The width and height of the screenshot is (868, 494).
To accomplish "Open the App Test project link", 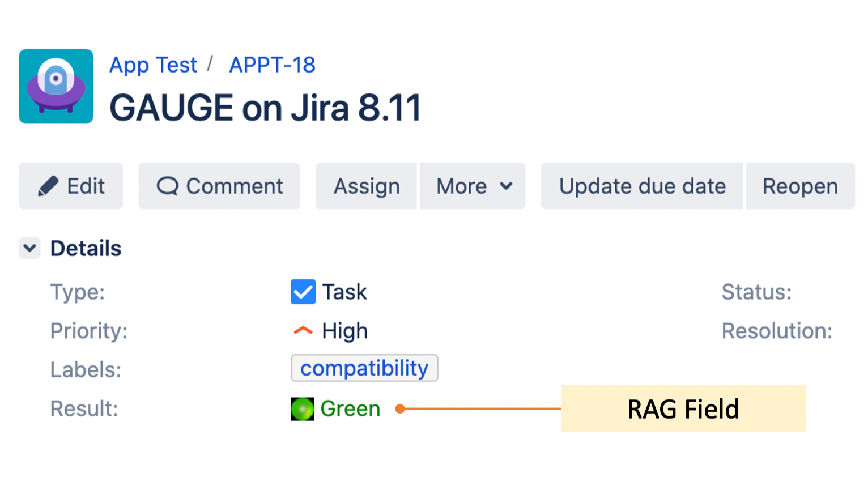I will click(x=152, y=65).
